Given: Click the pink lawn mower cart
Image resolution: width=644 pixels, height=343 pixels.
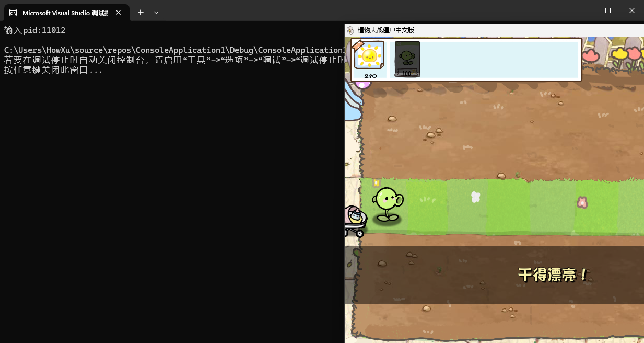Looking at the screenshot, I should pyautogui.click(x=354, y=221).
